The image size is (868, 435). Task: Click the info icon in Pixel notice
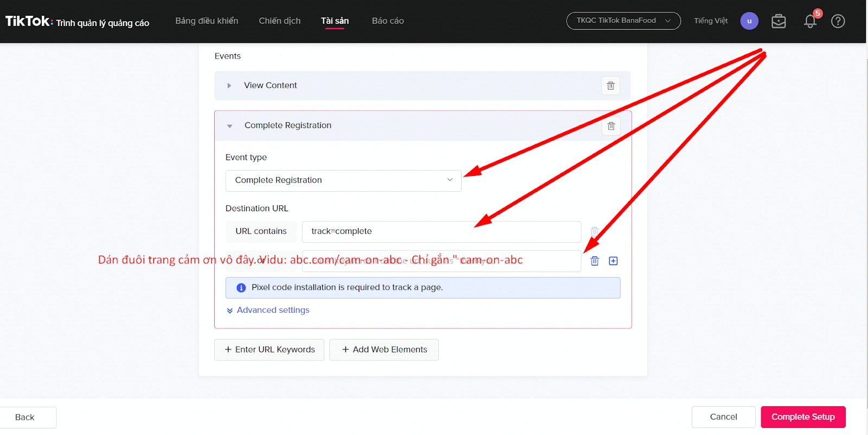pyautogui.click(x=241, y=288)
